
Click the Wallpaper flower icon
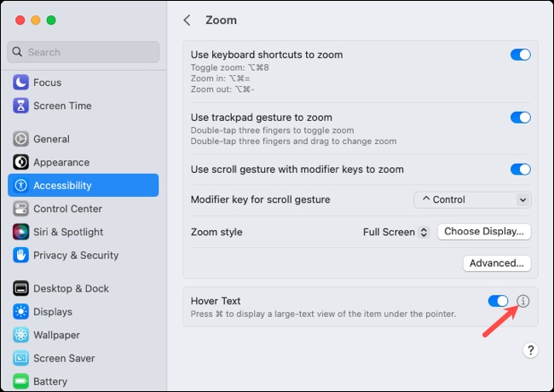[x=20, y=335]
